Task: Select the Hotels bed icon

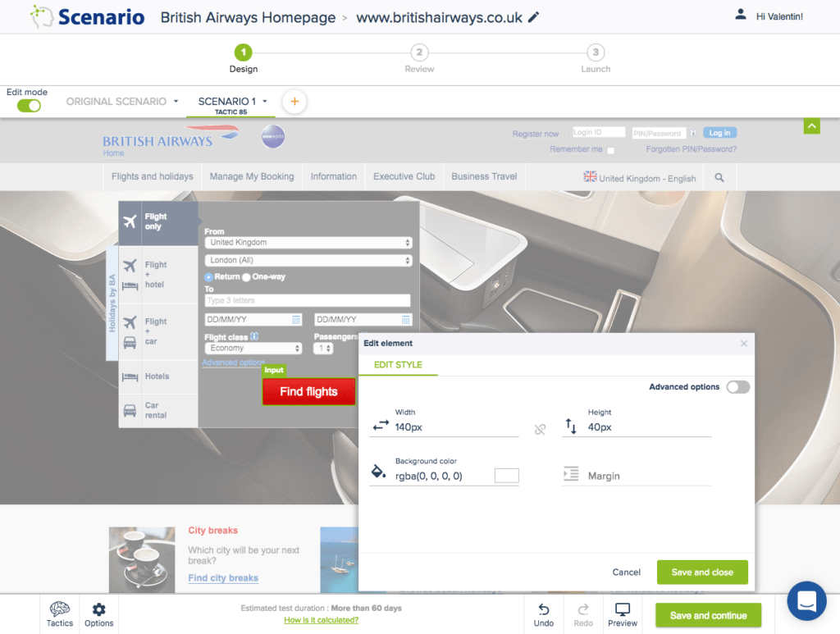Action: (x=130, y=377)
